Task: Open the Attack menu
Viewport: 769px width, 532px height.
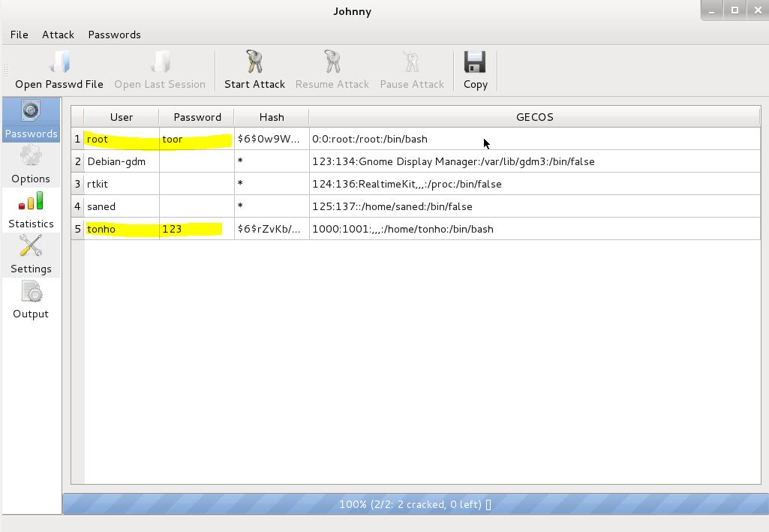Action: pos(58,35)
